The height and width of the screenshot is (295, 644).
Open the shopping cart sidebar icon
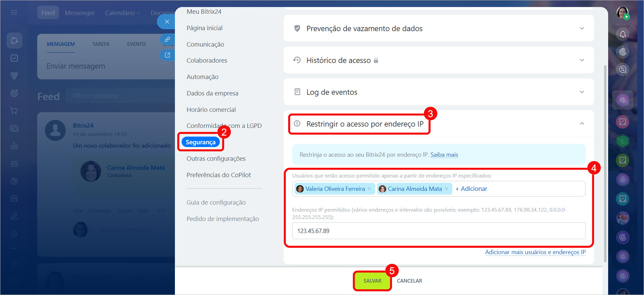point(14,111)
